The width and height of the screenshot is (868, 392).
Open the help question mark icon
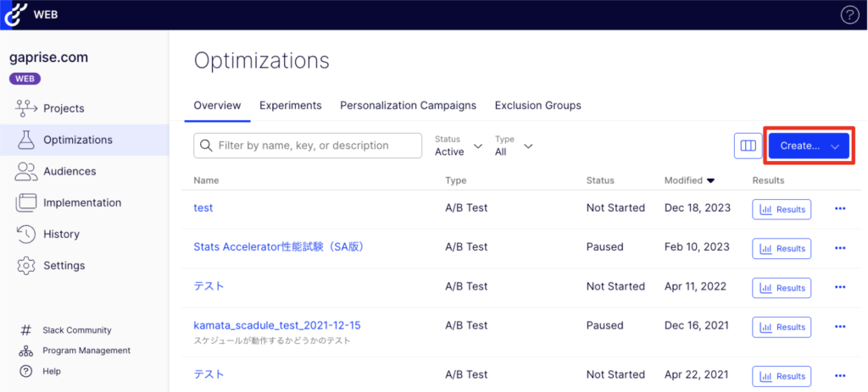click(849, 14)
